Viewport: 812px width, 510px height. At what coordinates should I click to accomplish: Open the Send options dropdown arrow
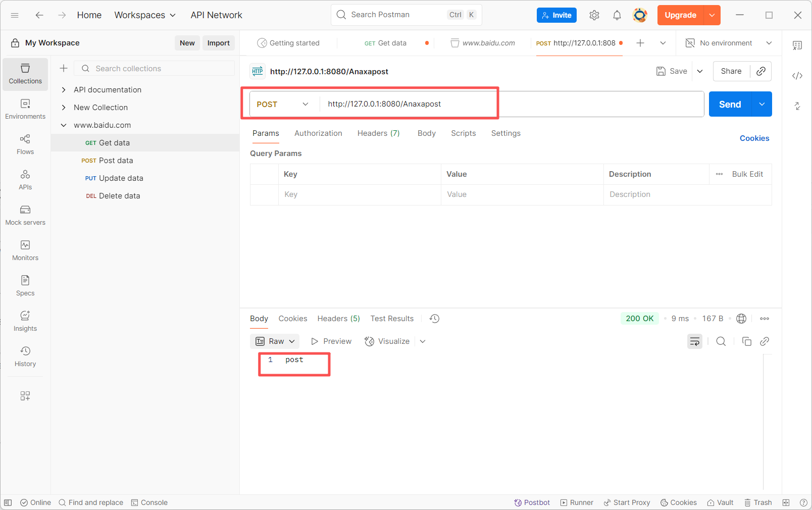coord(762,104)
